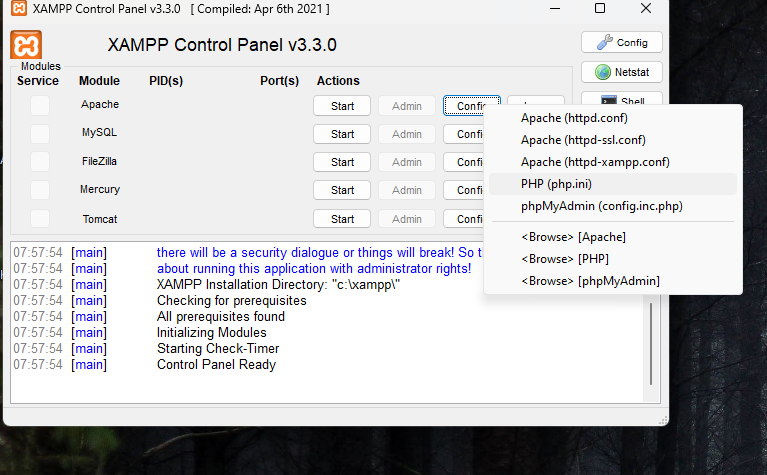Start the FileZilla module
767x475 pixels.
point(342,162)
